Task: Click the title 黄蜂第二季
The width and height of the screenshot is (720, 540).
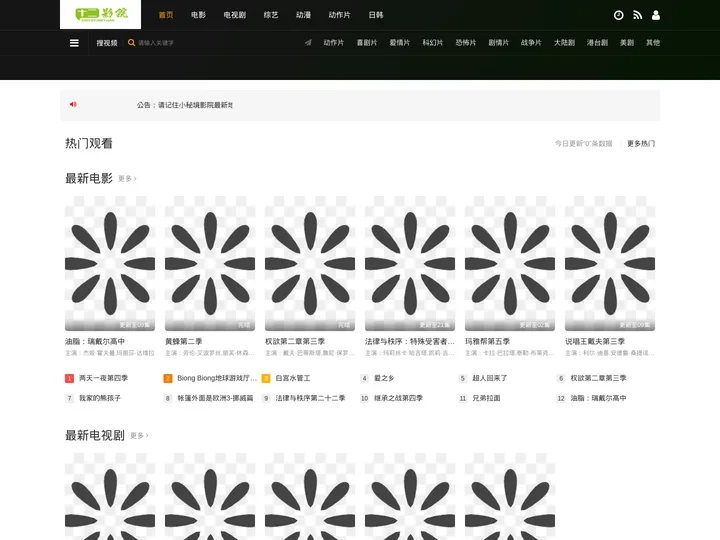Action: [x=184, y=342]
